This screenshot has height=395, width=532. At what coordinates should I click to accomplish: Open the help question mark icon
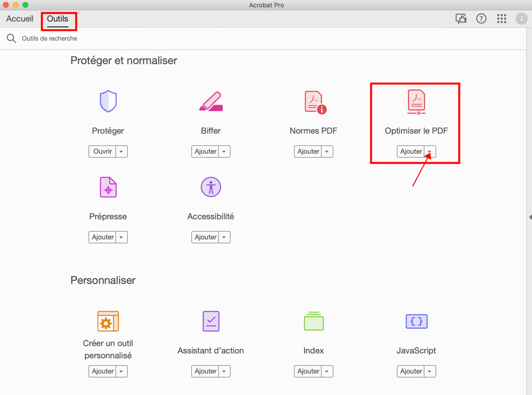click(x=481, y=19)
